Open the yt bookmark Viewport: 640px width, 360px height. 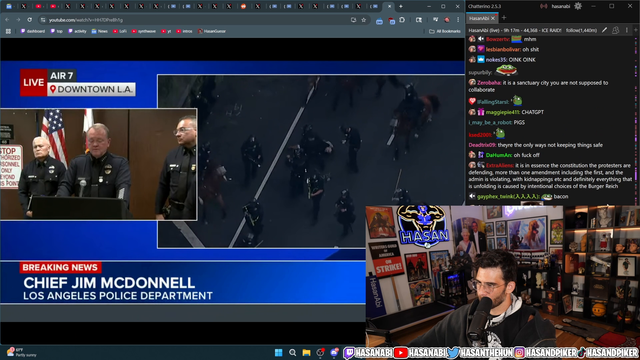pos(166,31)
